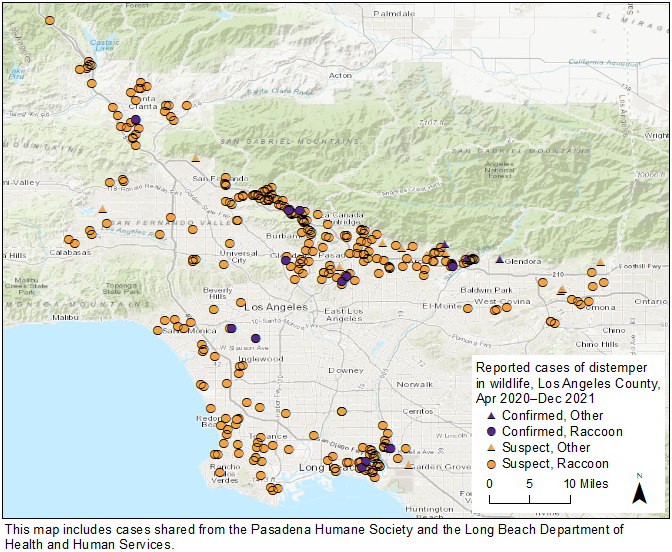The height and width of the screenshot is (552, 672).
Task: Click the 'Confirmed, Raccoon' legend label
Action: tap(562, 432)
